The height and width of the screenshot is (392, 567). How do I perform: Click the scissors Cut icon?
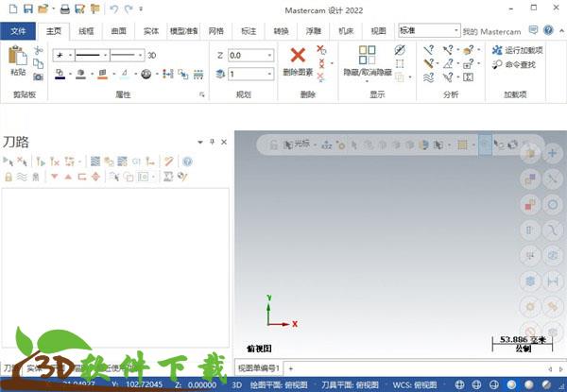[x=39, y=51]
